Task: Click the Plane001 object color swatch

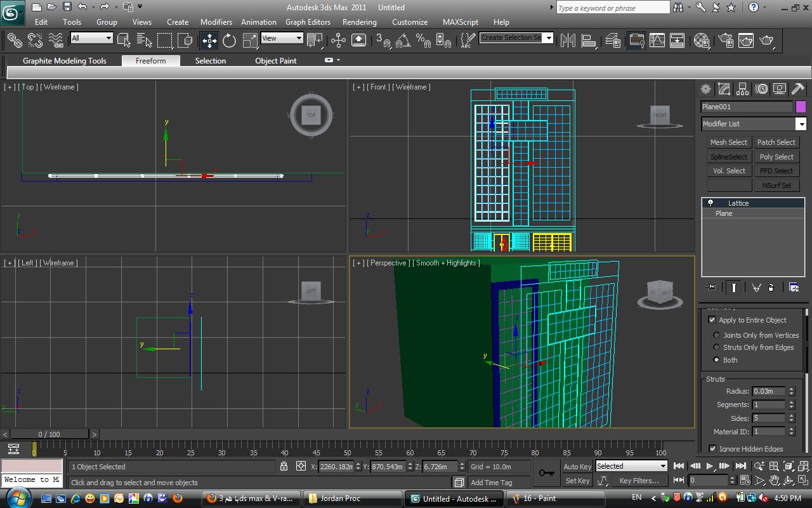Action: pos(801,107)
